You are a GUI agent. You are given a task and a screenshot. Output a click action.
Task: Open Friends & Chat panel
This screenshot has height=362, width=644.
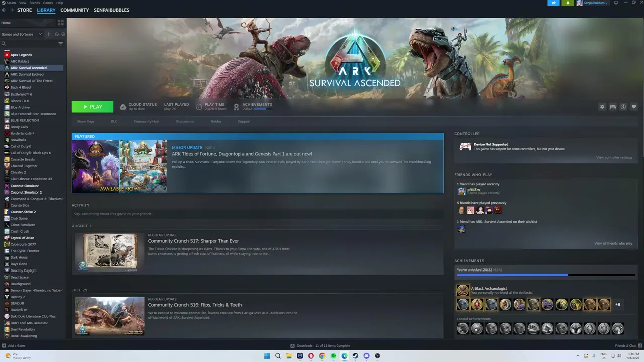(628, 346)
